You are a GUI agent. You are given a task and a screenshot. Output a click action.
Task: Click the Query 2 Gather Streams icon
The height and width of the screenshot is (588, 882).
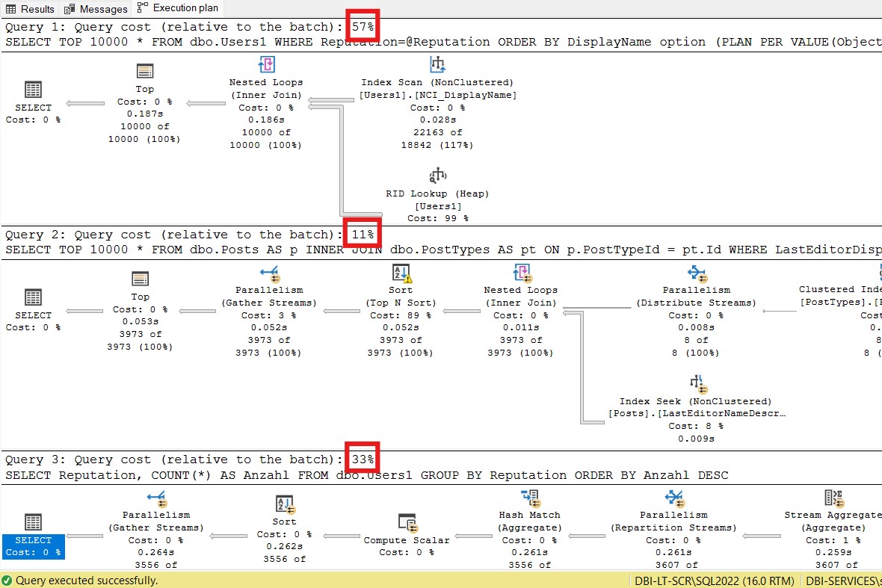click(269, 273)
